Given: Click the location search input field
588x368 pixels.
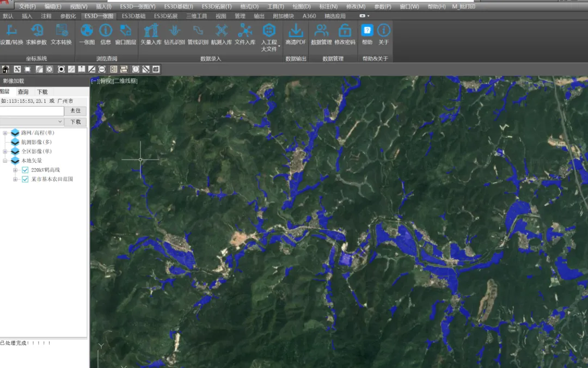Looking at the screenshot, I should point(32,111).
